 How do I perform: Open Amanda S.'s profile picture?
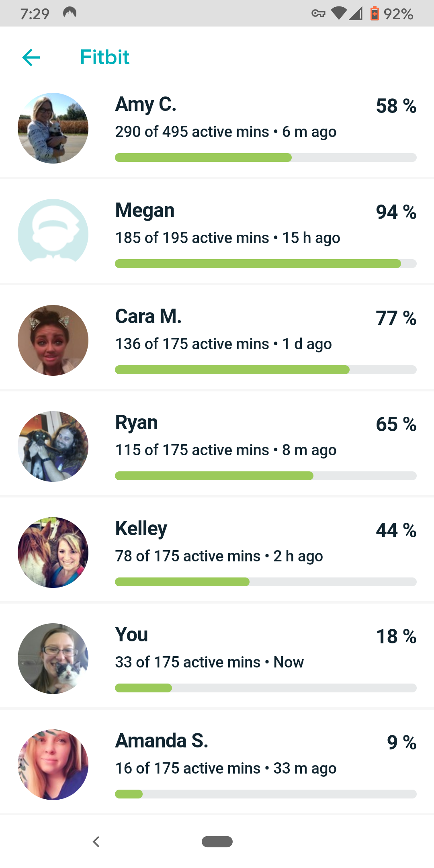pos(53,765)
